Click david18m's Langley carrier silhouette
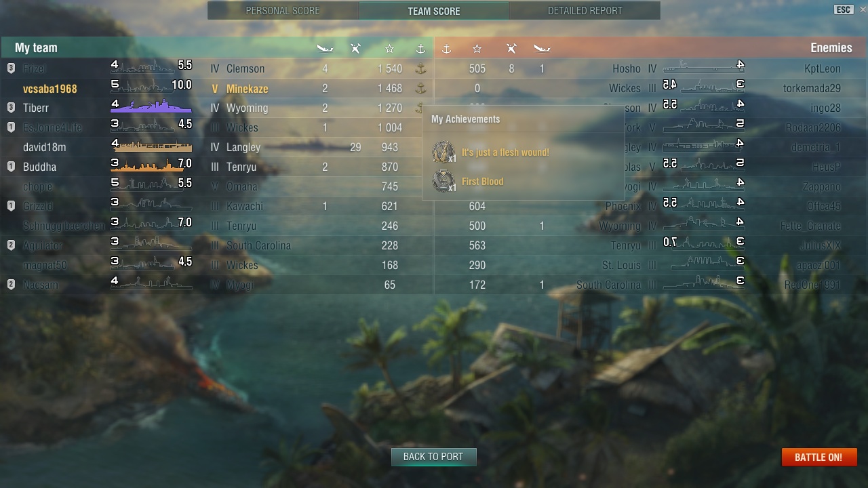 [152, 146]
